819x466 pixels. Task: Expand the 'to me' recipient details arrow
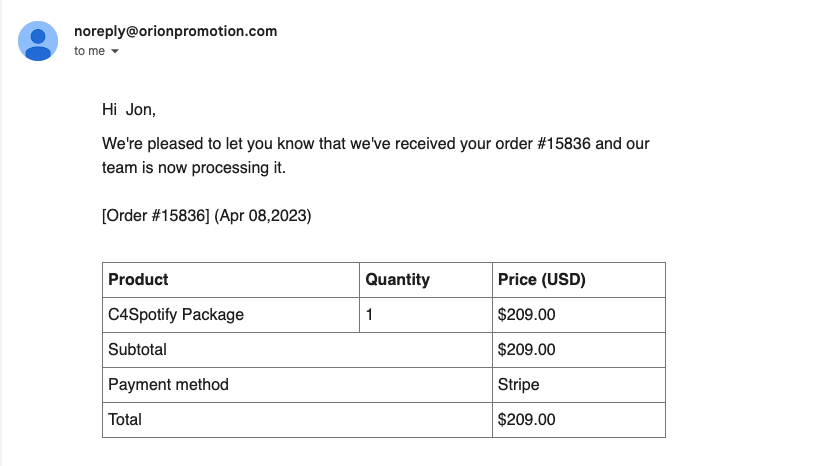[x=115, y=51]
